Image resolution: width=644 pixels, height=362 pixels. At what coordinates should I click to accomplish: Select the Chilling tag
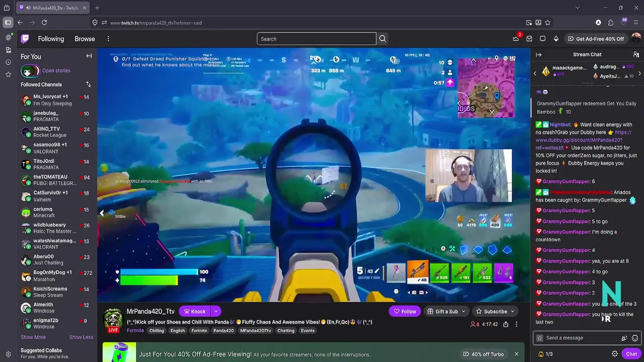[156, 330]
